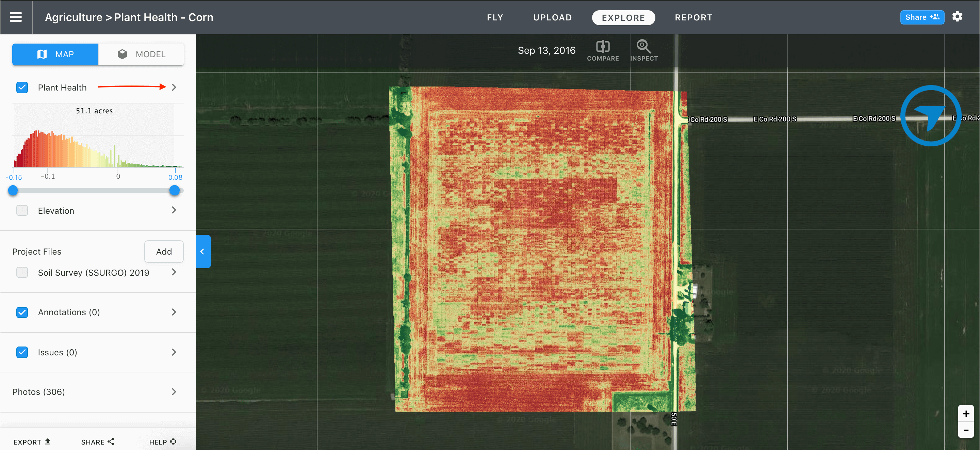Toggle the Annotations checkbox
Screen dimensions: 980x450
coord(22,312)
